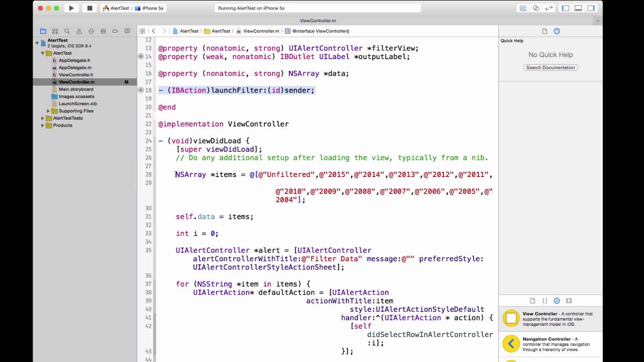This screenshot has width=644, height=362.
Task: Click the Stop button in the toolbar
Action: (90, 8)
